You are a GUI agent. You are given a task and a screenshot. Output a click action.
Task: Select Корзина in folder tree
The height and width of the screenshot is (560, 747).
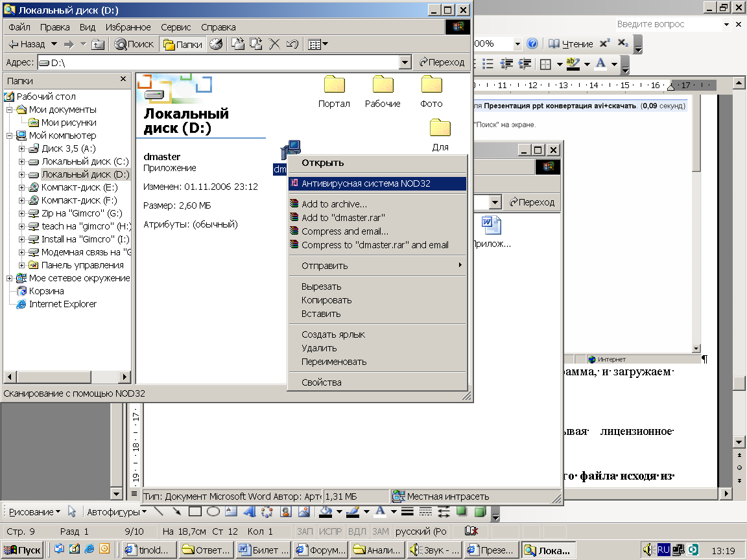pyautogui.click(x=46, y=291)
